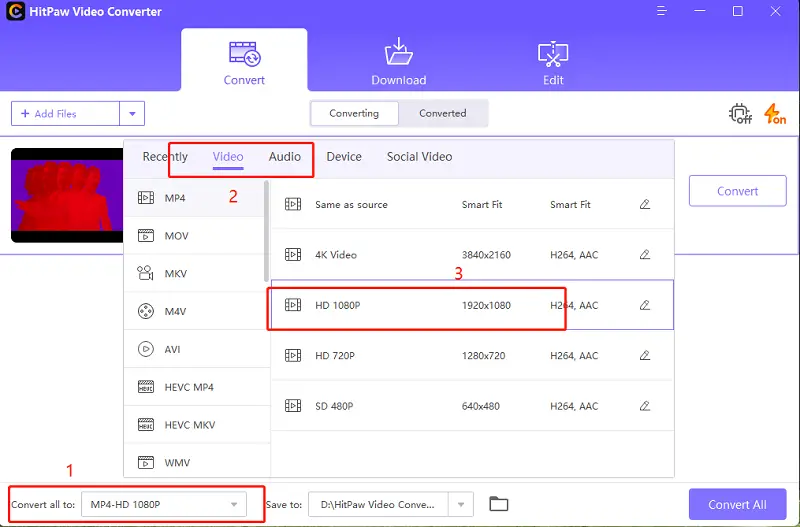
Task: Choose the HD 720P preset
Action: click(472, 355)
